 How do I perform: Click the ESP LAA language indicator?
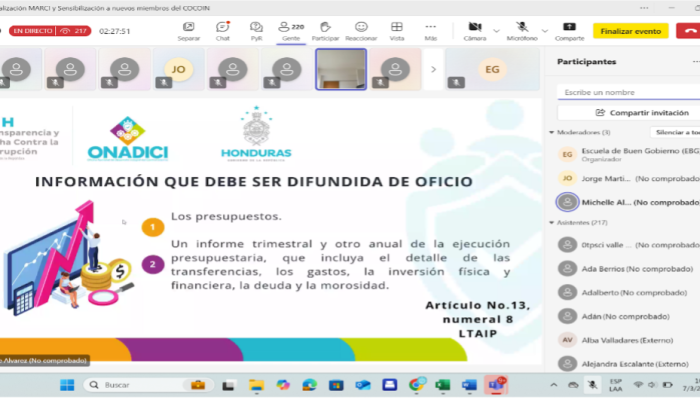[616, 385]
